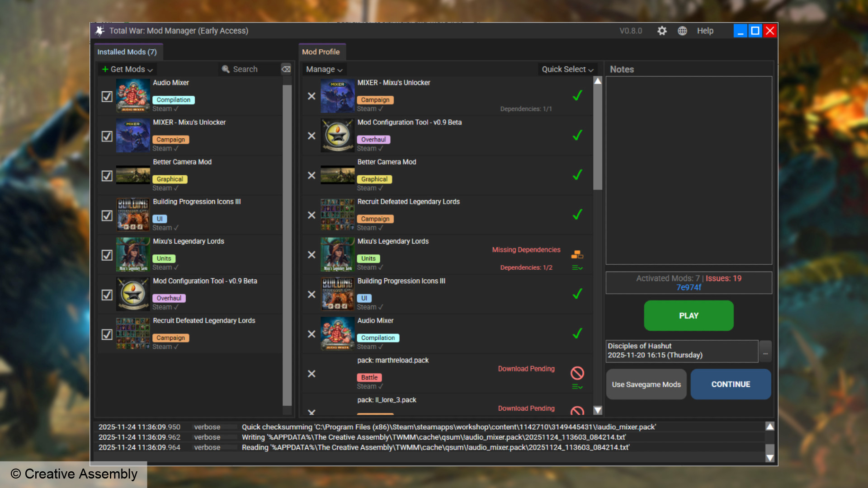Image resolution: width=868 pixels, height=488 pixels.
Task: Expand the Manage dropdown in Mod Profile
Action: click(324, 69)
